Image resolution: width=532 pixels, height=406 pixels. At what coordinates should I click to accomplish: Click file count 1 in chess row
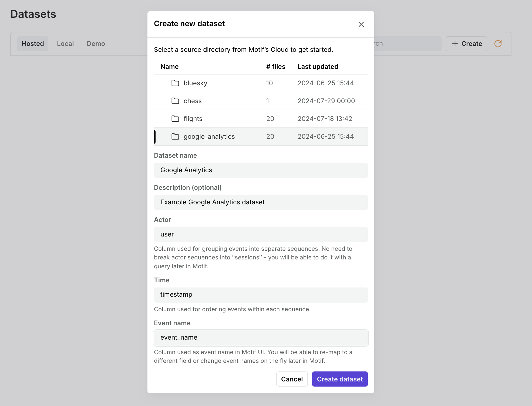(x=268, y=101)
